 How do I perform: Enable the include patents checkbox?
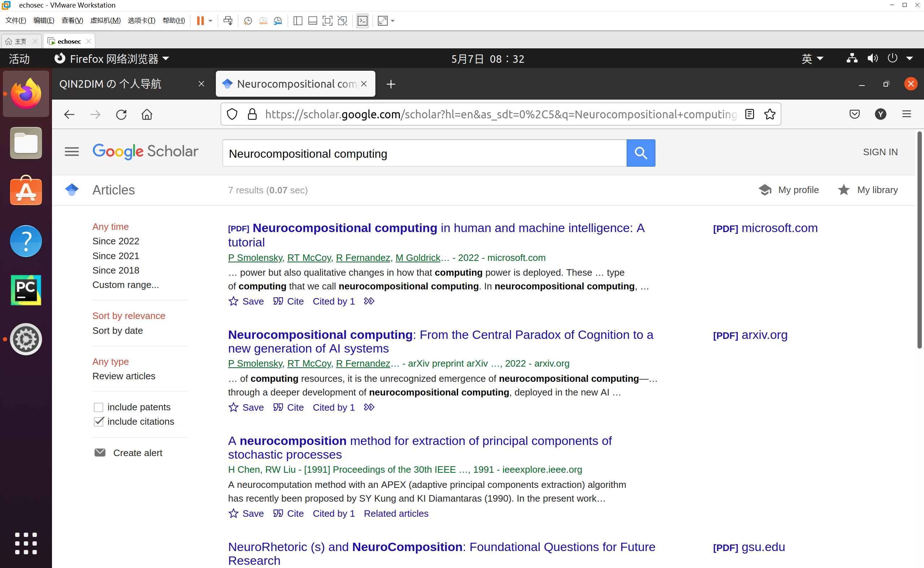[99, 407]
